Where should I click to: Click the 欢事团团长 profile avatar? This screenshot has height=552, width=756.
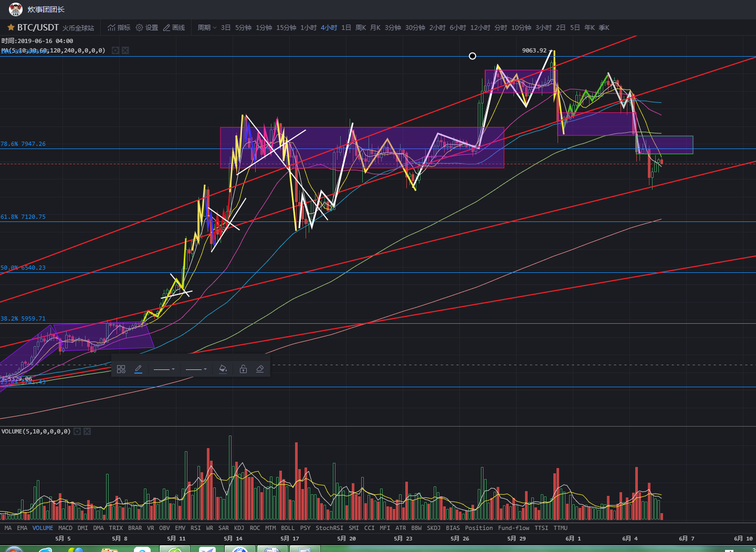16,9
